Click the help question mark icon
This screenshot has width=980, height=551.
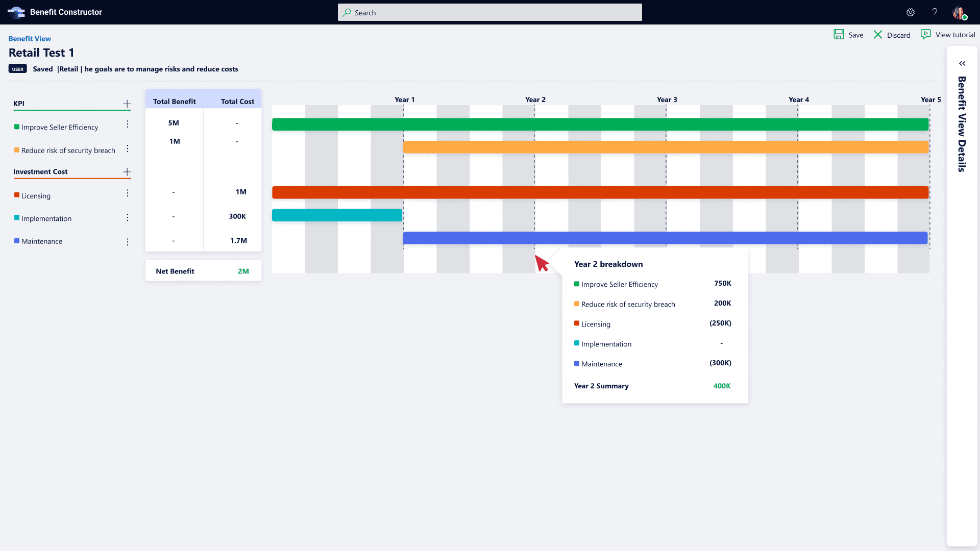coord(935,12)
